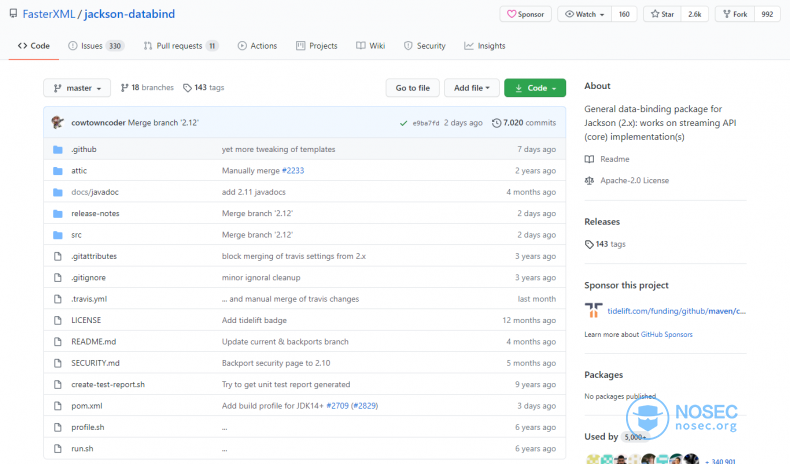Open the Pull requests tab
790x464 pixels.
tap(180, 46)
